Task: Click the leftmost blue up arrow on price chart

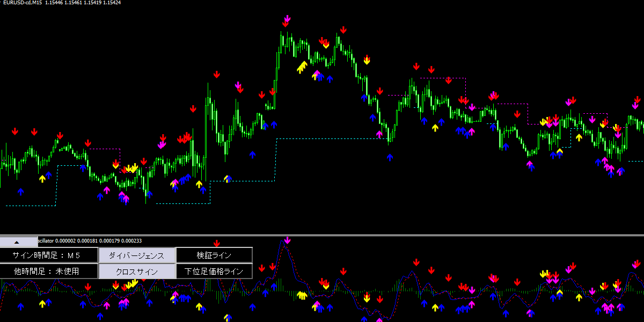Action: (x=21, y=191)
